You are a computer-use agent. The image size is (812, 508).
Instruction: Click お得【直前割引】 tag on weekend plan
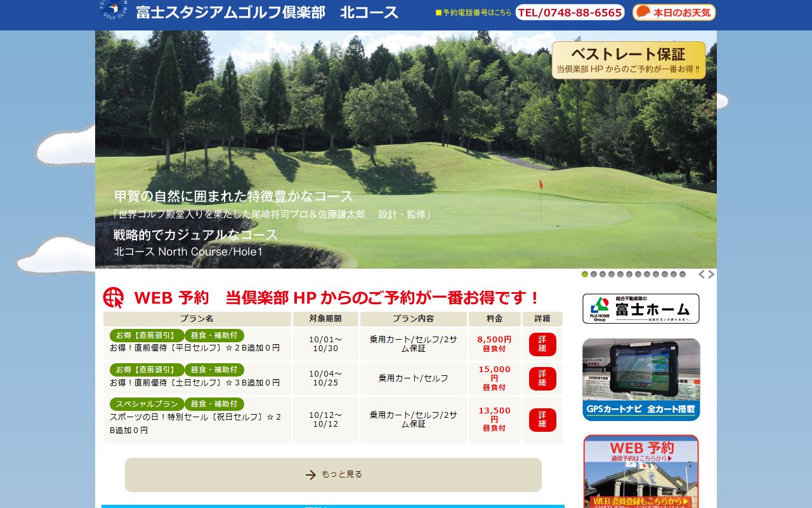click(x=147, y=370)
